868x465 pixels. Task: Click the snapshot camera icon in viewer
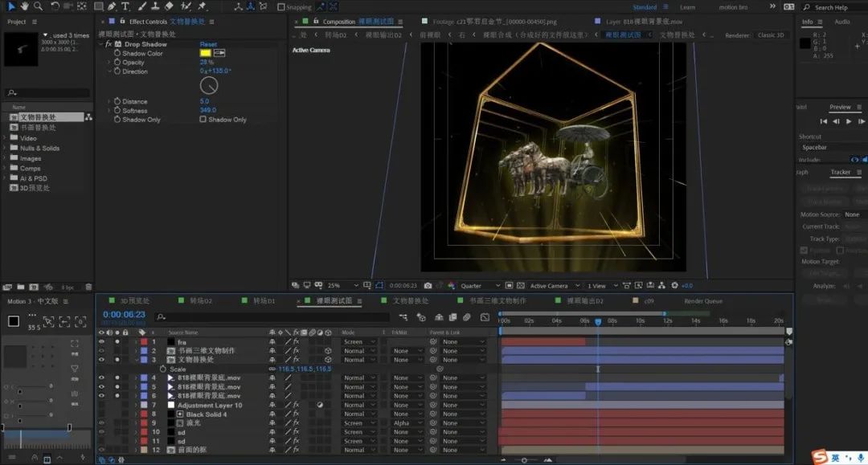click(428, 285)
